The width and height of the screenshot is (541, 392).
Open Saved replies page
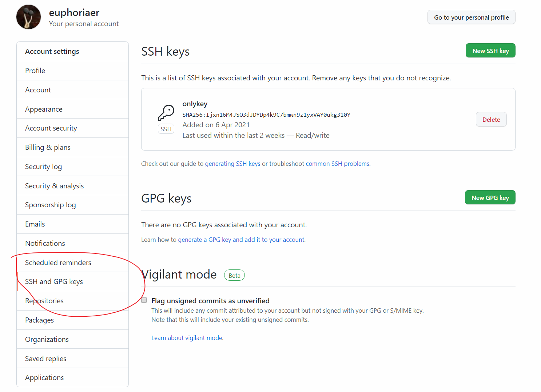[72, 359]
